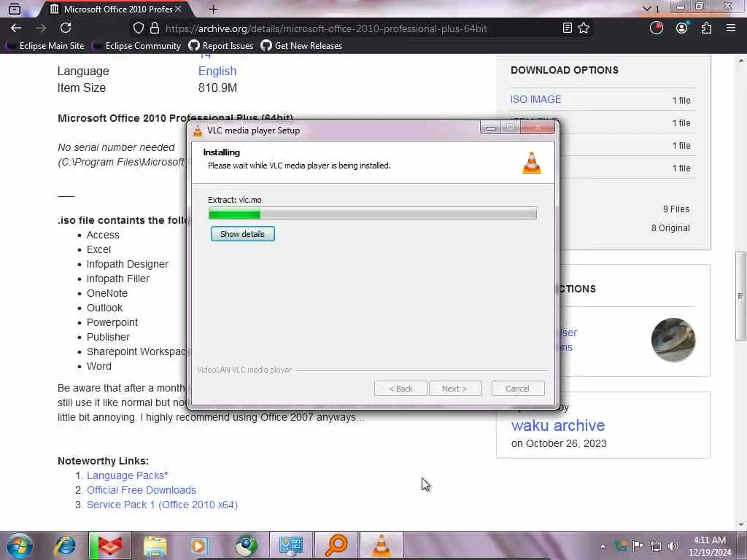Click Show details in VLC Setup
This screenshot has width=747, height=560.
[x=242, y=234]
